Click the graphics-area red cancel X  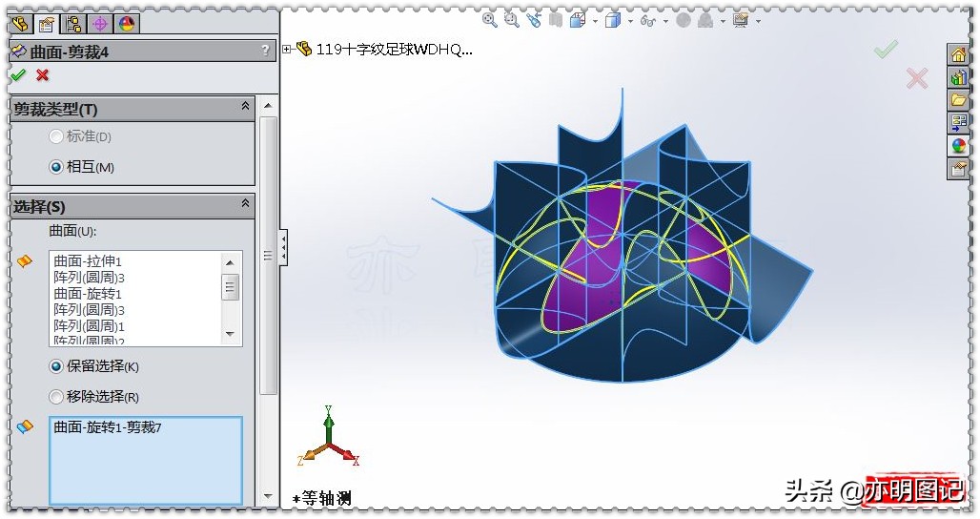coord(917,78)
